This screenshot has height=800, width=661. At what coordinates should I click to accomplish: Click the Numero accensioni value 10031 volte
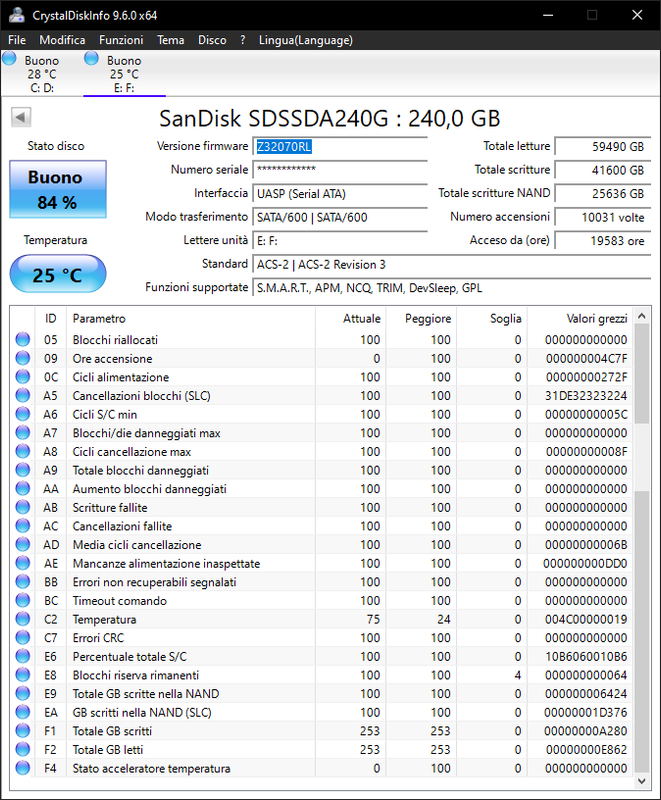coord(602,217)
